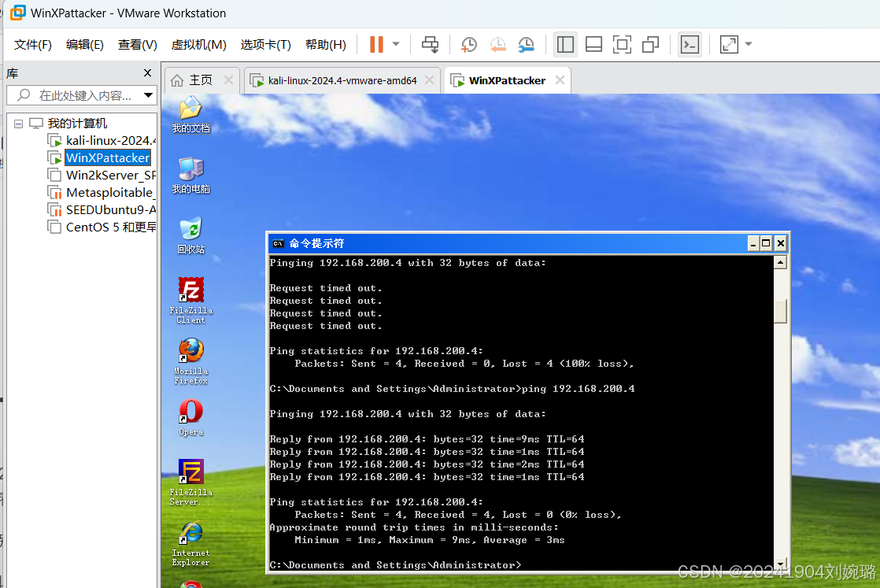The image size is (880, 588).
Task: Pause the virtual machine with the orange button
Action: pos(376,44)
